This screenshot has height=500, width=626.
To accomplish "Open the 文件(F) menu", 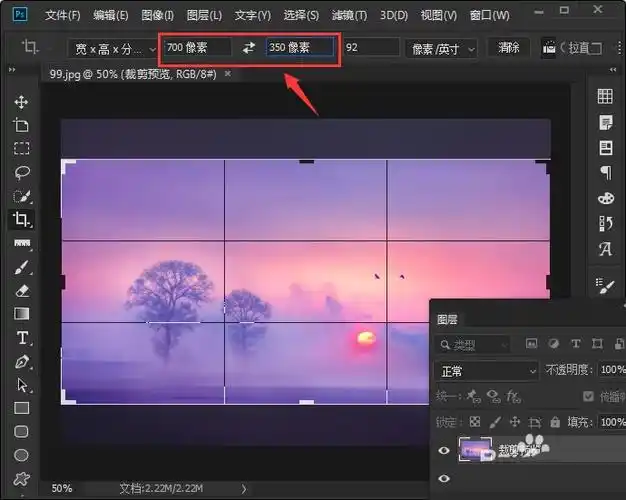I will [x=63, y=15].
